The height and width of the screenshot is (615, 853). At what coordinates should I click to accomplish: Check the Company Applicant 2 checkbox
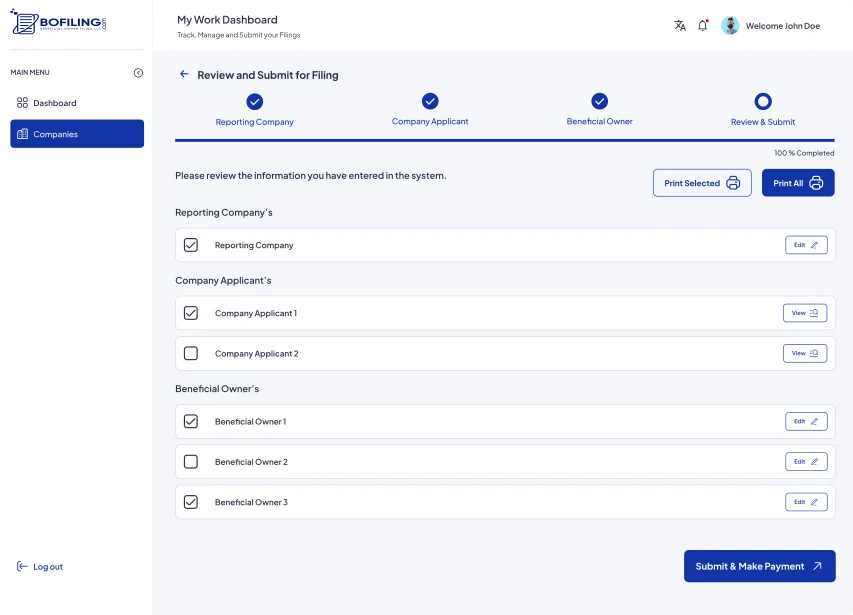coord(191,353)
